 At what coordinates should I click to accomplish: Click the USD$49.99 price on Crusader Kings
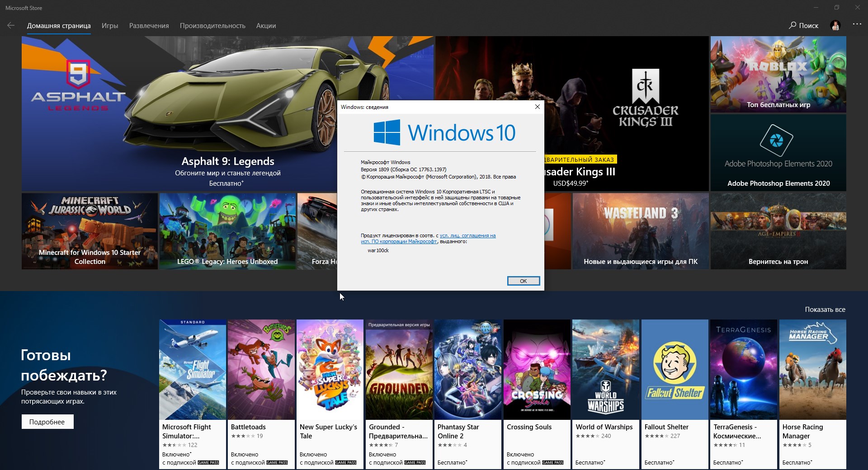point(571,183)
